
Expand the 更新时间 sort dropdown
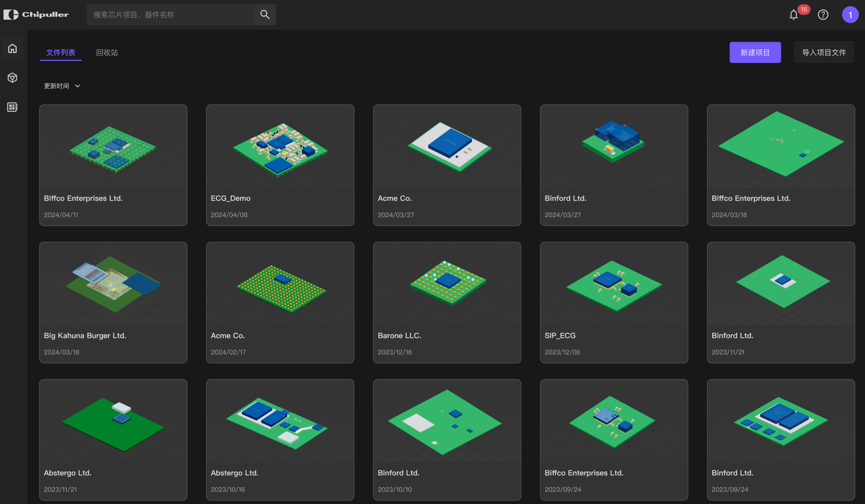coord(62,86)
